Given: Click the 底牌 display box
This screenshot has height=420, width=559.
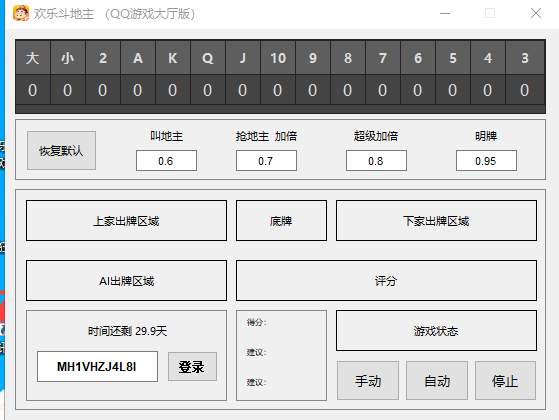Looking at the screenshot, I should pos(281,221).
